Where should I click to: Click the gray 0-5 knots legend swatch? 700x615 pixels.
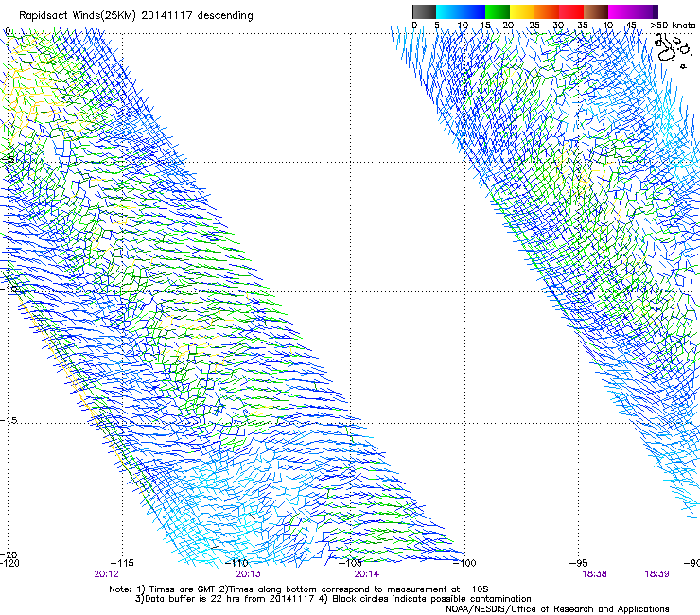[x=424, y=11]
